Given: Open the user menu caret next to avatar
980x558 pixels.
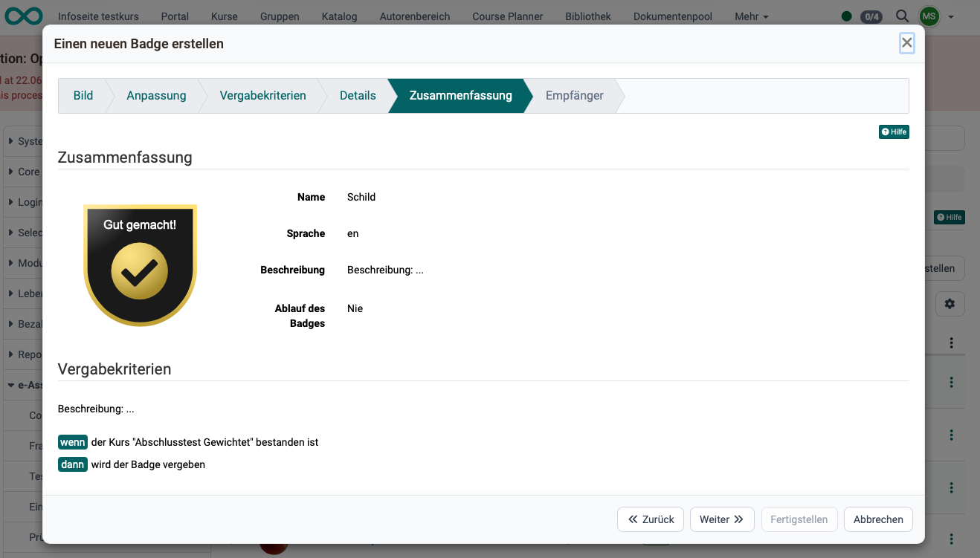Looking at the screenshot, I should point(951,16).
